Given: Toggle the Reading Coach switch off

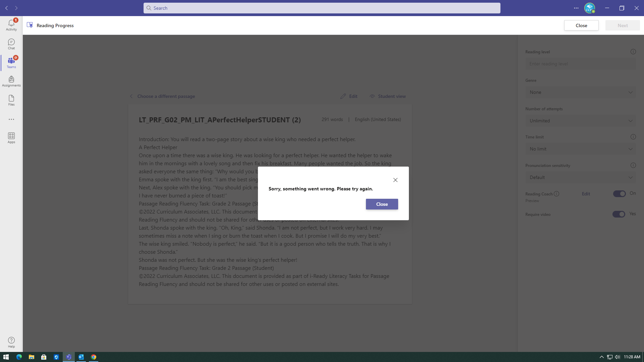Looking at the screenshot, I should pos(619,194).
